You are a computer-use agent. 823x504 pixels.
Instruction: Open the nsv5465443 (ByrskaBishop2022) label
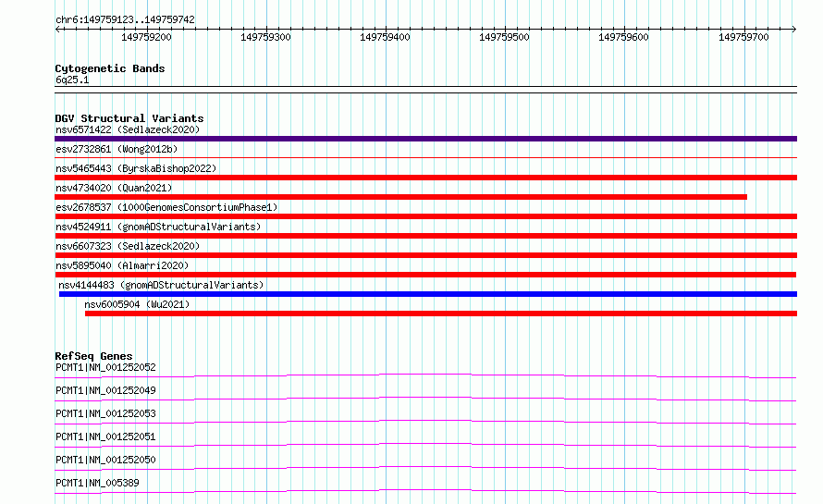point(136,168)
